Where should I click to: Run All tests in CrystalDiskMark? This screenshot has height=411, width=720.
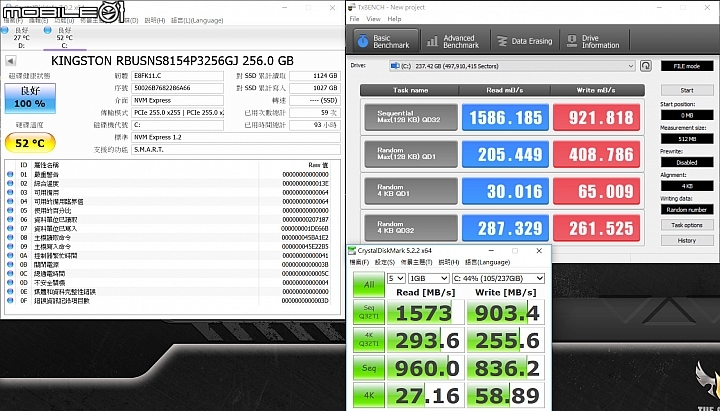[369, 285]
